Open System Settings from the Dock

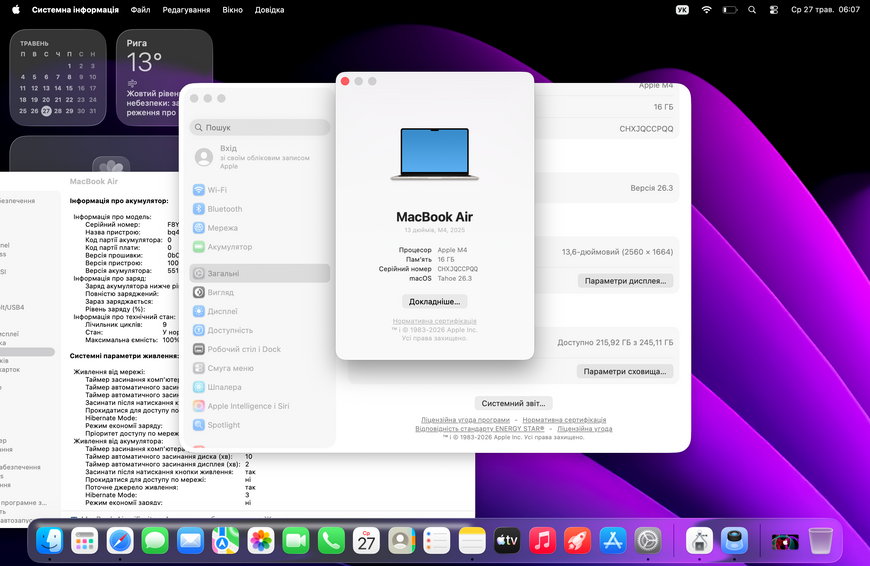(x=648, y=540)
